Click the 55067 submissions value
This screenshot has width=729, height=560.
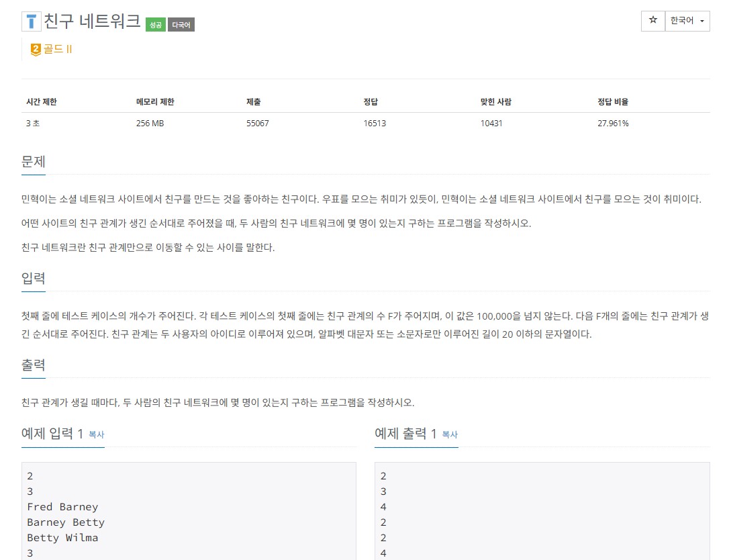tap(258, 124)
